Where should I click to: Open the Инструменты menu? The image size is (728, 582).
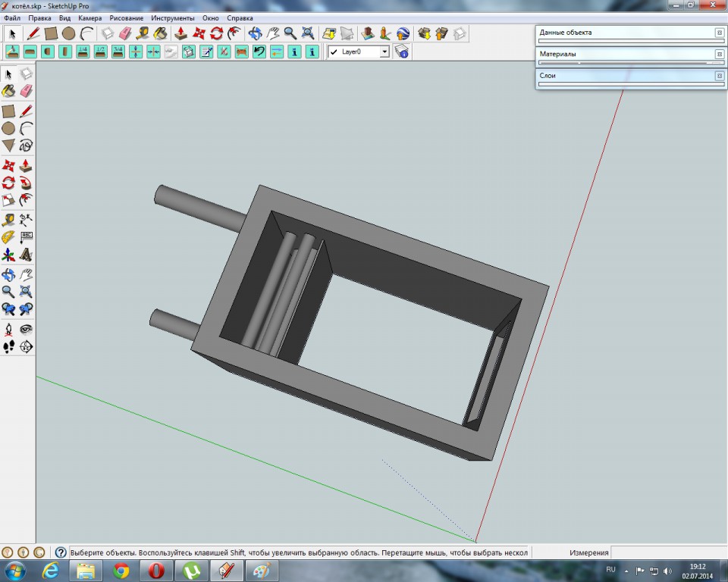pos(172,17)
